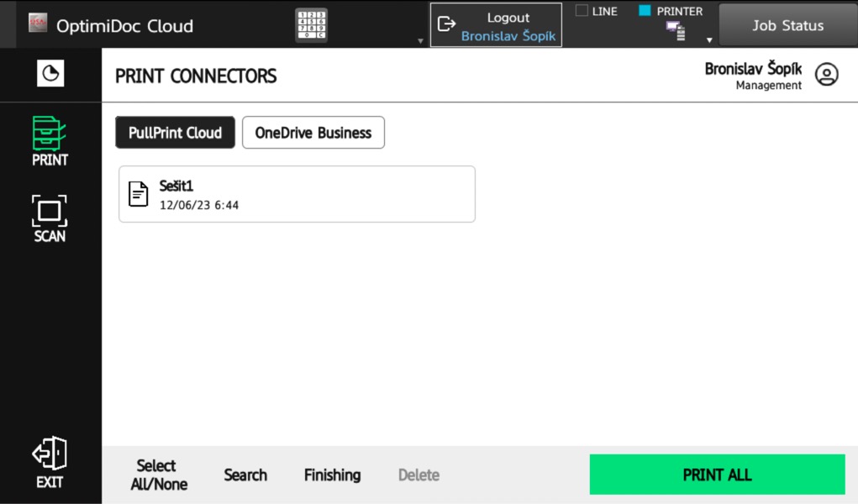This screenshot has width=858, height=504.
Task: Click the RSA app icon beside OptimiDoc Cloud
Action: pyautogui.click(x=38, y=24)
